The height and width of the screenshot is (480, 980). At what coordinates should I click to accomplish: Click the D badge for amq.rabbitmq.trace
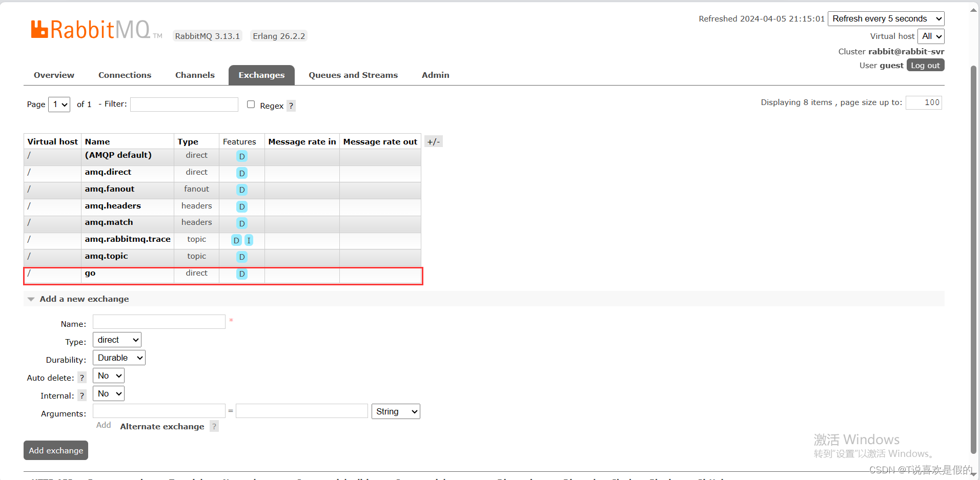236,240
